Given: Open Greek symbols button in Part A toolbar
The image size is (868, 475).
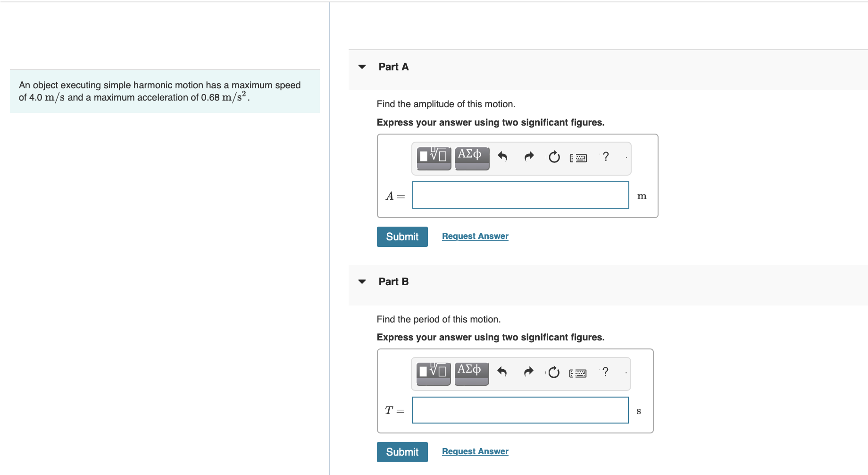Looking at the screenshot, I should (x=472, y=158).
